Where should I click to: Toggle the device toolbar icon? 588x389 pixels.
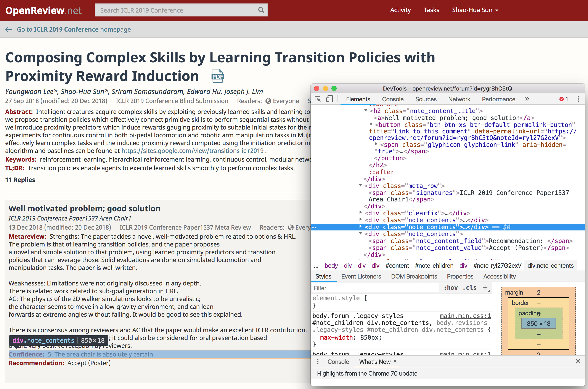pyautogui.click(x=329, y=99)
